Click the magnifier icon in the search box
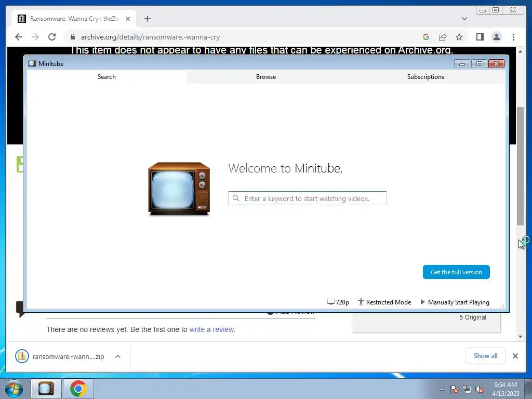The image size is (532, 399). pyautogui.click(x=236, y=198)
